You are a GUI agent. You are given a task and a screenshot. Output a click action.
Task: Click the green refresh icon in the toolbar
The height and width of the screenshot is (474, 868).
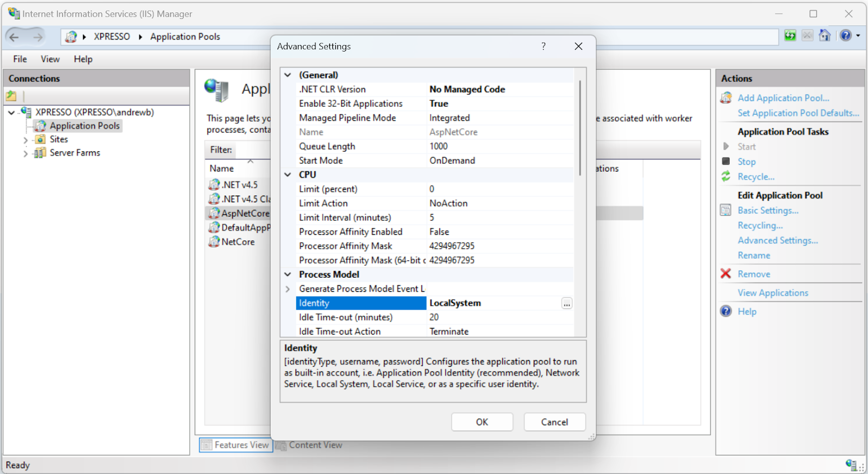tap(790, 36)
